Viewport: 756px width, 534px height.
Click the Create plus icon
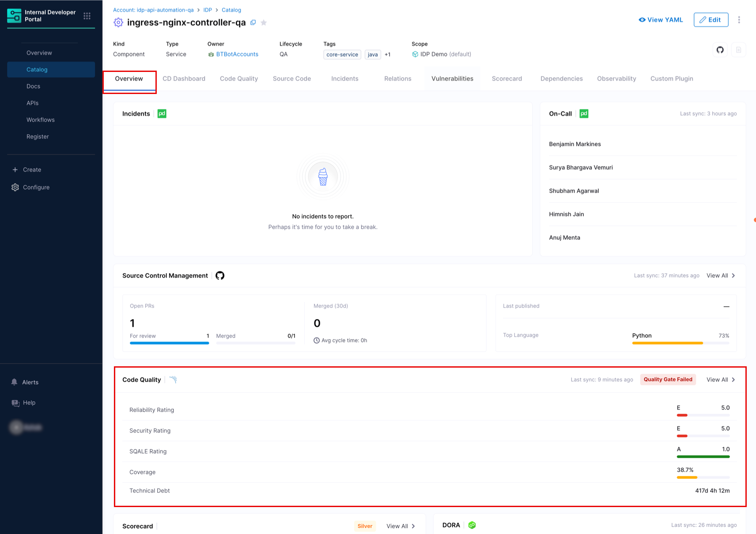(15, 169)
